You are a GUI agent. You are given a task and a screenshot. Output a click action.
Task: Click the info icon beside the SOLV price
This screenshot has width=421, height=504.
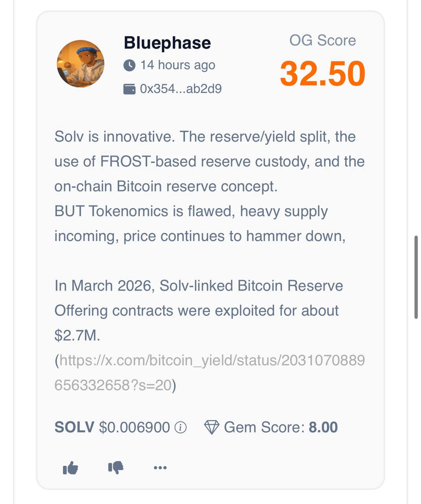tap(180, 428)
